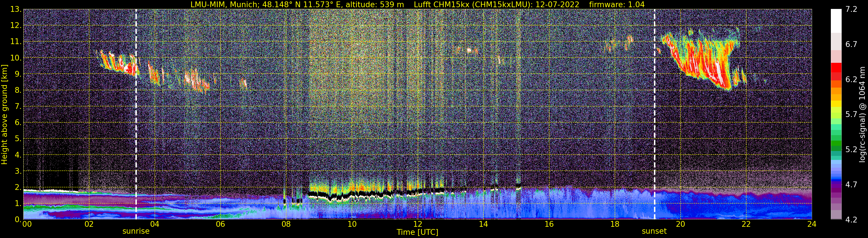This screenshot has height=238, width=868.
Task: Select the 'Height above ground [km]' label
Action: (4, 114)
